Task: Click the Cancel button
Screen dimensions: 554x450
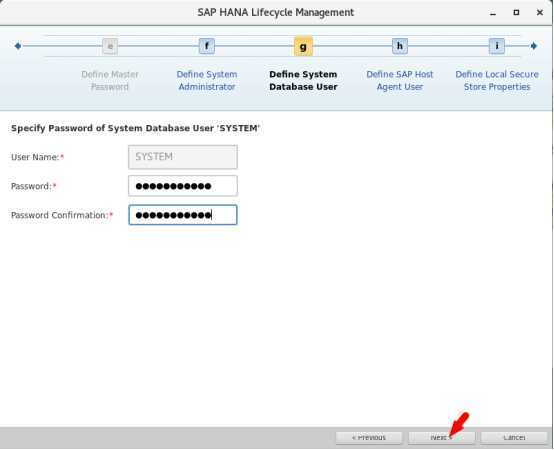Action: (x=514, y=438)
